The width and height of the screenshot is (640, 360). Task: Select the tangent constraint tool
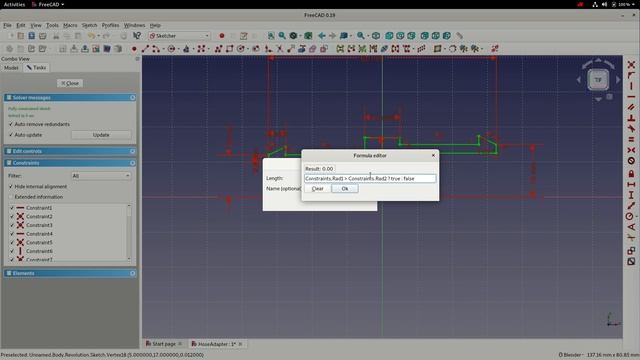[631, 129]
